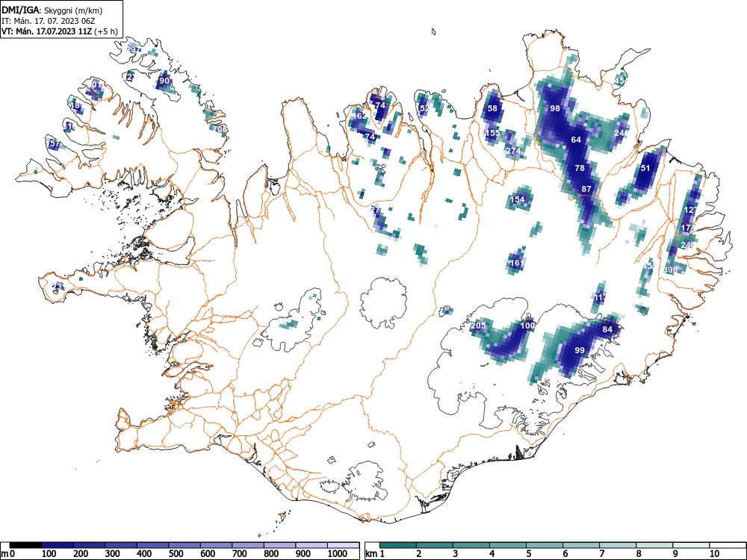Click the DMI/IGA Skyggni (m/km) title text

point(52,10)
